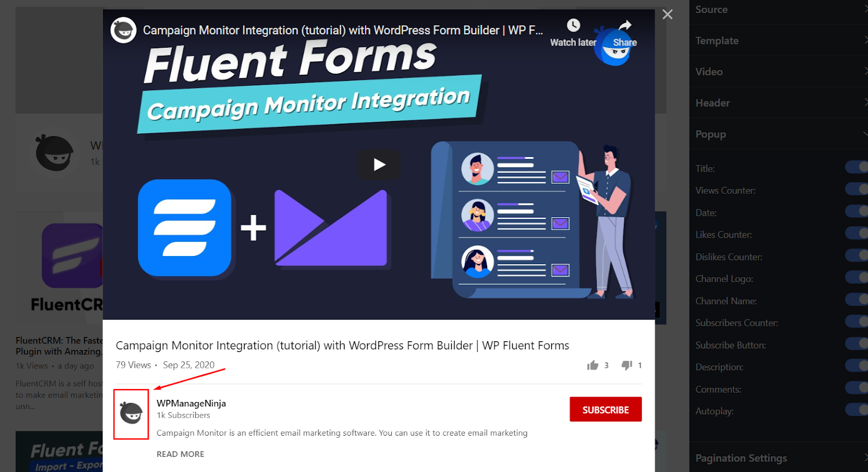Expand the Source settings section
Screen dimensions: 868x472
click(778, 10)
